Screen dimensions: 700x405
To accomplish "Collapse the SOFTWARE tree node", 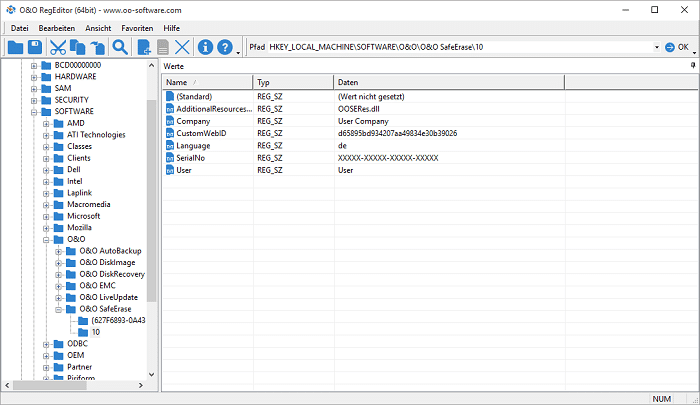I will 34,112.
